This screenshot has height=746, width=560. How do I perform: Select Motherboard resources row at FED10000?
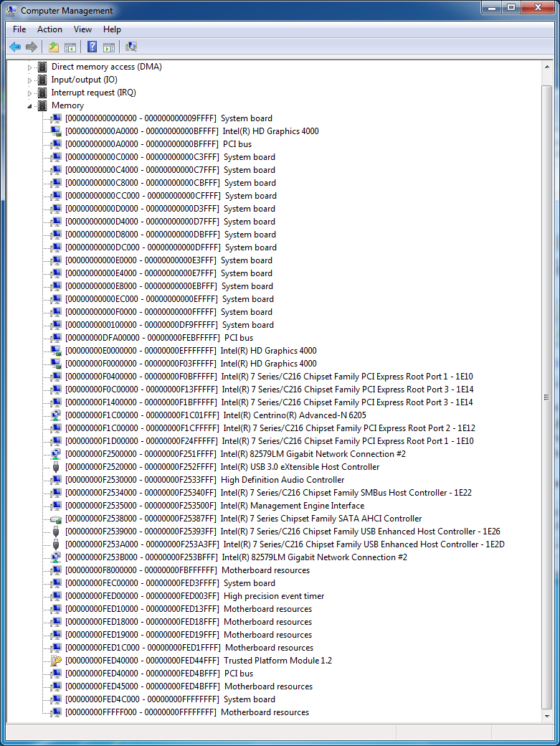coord(189,608)
